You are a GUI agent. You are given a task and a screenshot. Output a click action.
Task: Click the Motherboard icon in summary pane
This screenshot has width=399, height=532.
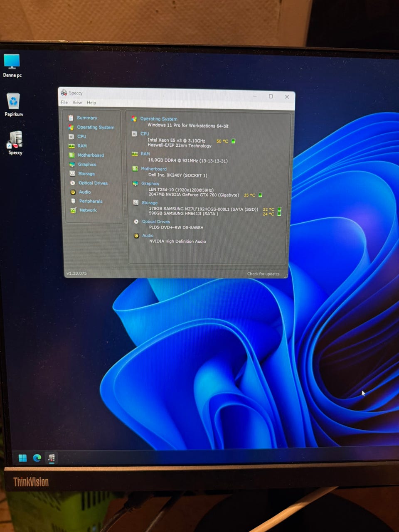pyautogui.click(x=135, y=169)
